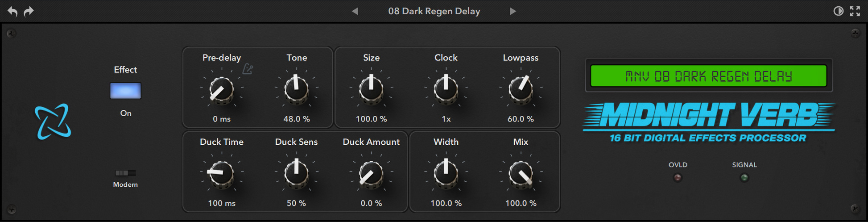Screen dimensions: 868x222
Task: Click the green LCD preset display
Action: 708,76
